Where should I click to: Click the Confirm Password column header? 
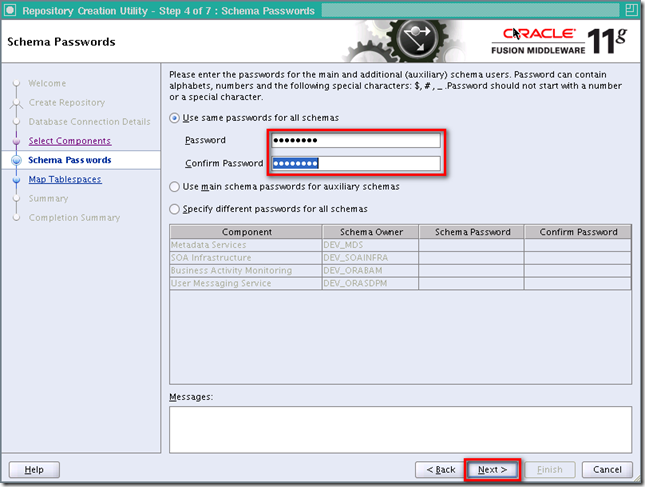[578, 232]
